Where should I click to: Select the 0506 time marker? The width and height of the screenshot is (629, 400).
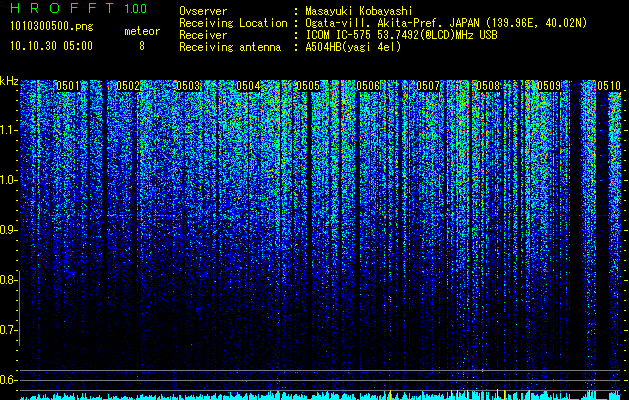(x=368, y=86)
